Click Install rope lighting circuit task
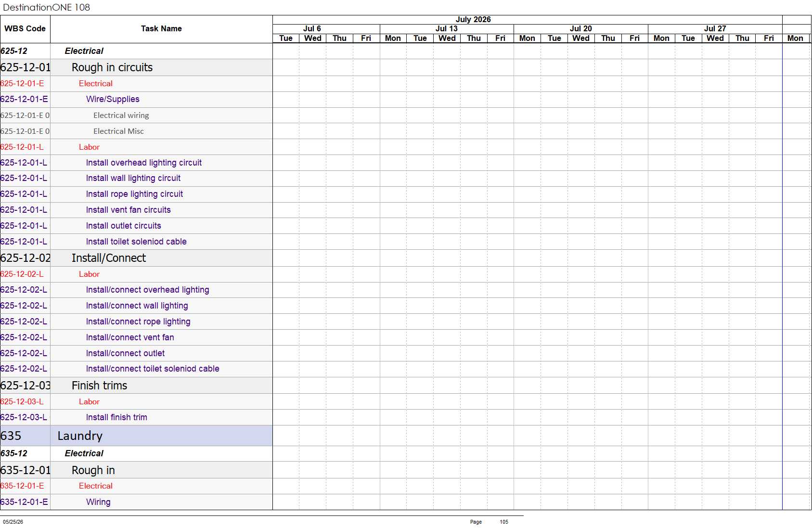The width and height of the screenshot is (812, 528). (134, 194)
